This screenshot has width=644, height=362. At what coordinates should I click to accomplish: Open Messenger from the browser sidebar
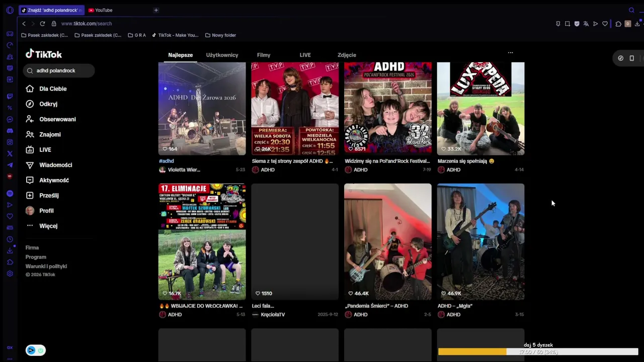pos(10,119)
